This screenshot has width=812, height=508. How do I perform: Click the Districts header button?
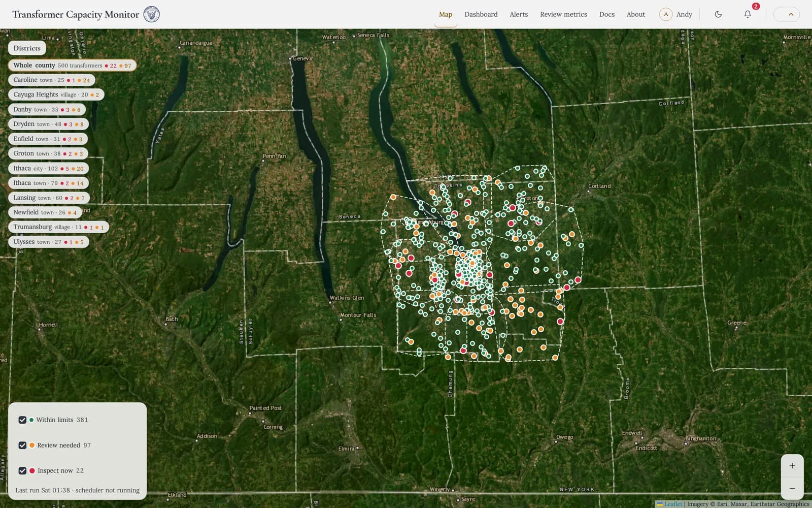pyautogui.click(x=27, y=48)
